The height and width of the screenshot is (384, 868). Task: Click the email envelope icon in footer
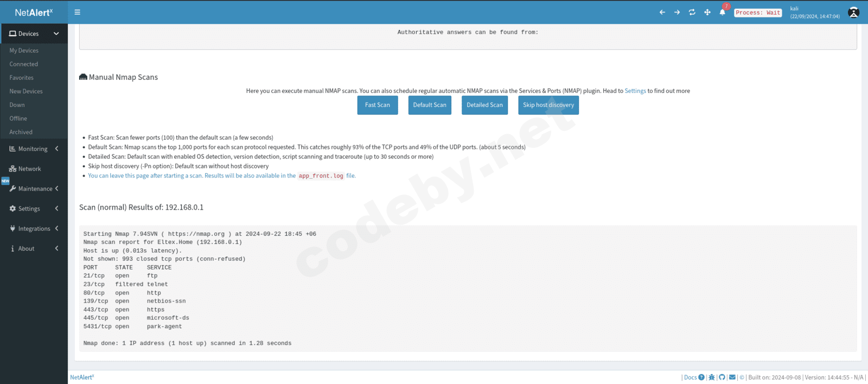click(732, 377)
